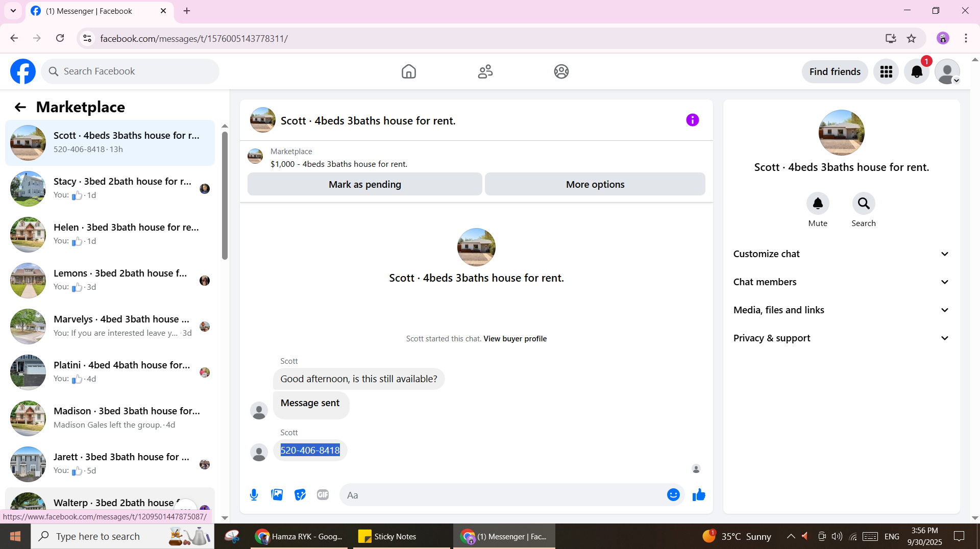This screenshot has height=549, width=980.
Task: Open Windows Start menu
Action: click(15, 536)
